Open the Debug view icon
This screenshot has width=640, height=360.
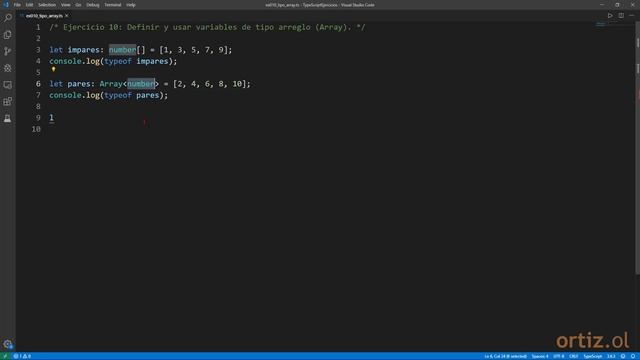pyautogui.click(x=7, y=68)
